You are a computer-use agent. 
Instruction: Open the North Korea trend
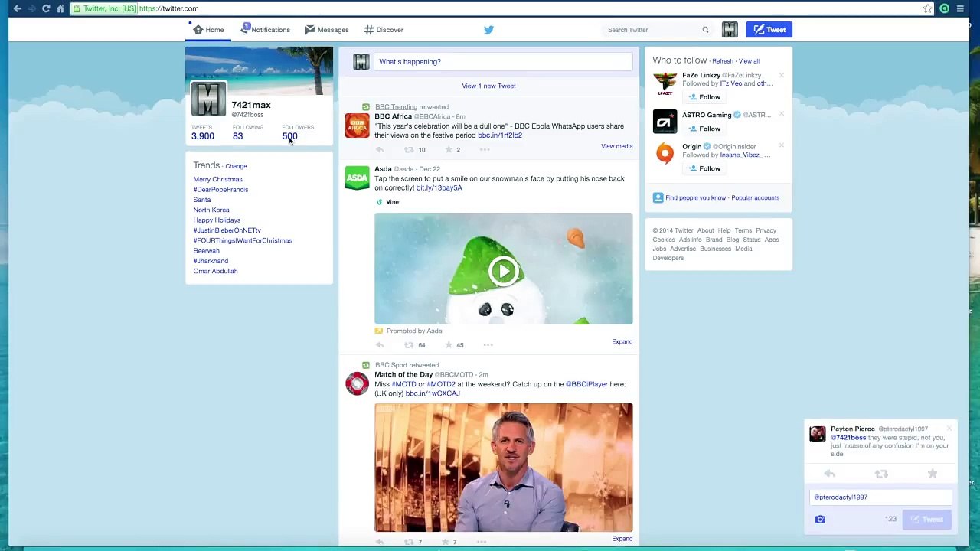coord(211,210)
